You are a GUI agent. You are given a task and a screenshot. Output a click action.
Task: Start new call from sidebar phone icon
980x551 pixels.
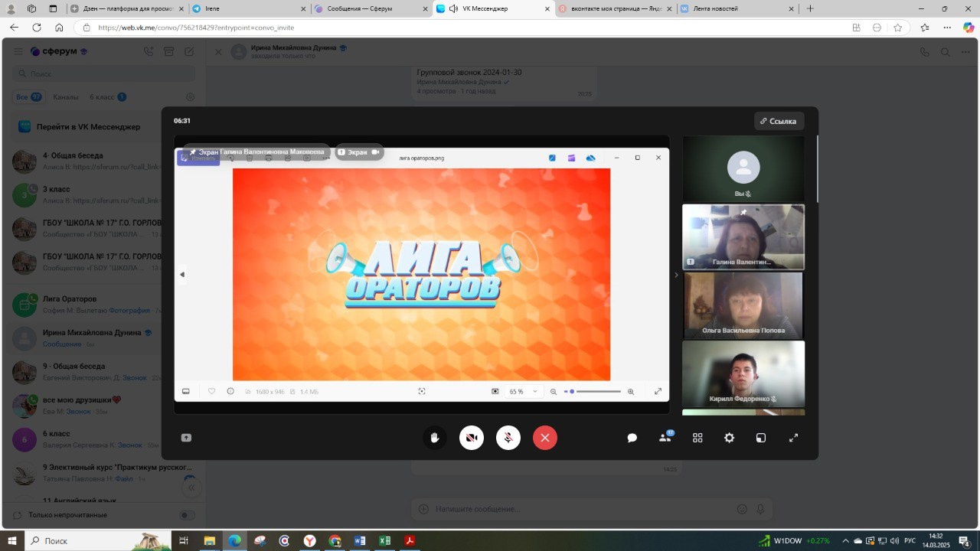click(149, 52)
